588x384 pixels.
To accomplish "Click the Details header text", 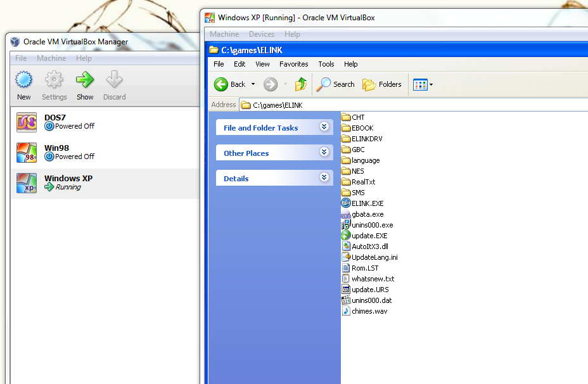I will [236, 179].
